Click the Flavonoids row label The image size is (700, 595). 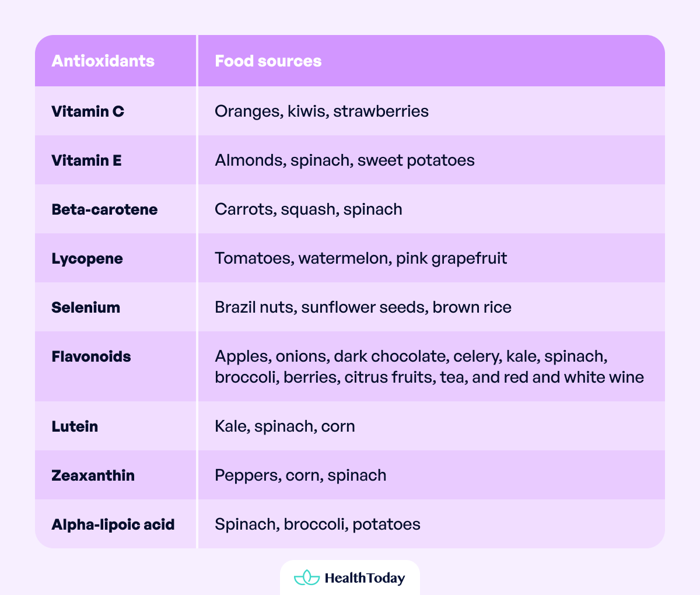pyautogui.click(x=92, y=356)
